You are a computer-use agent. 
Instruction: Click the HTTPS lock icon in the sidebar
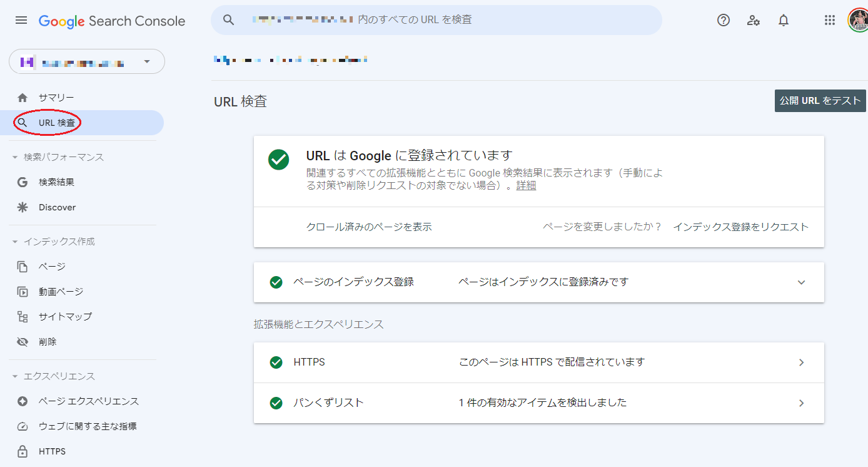click(x=22, y=451)
